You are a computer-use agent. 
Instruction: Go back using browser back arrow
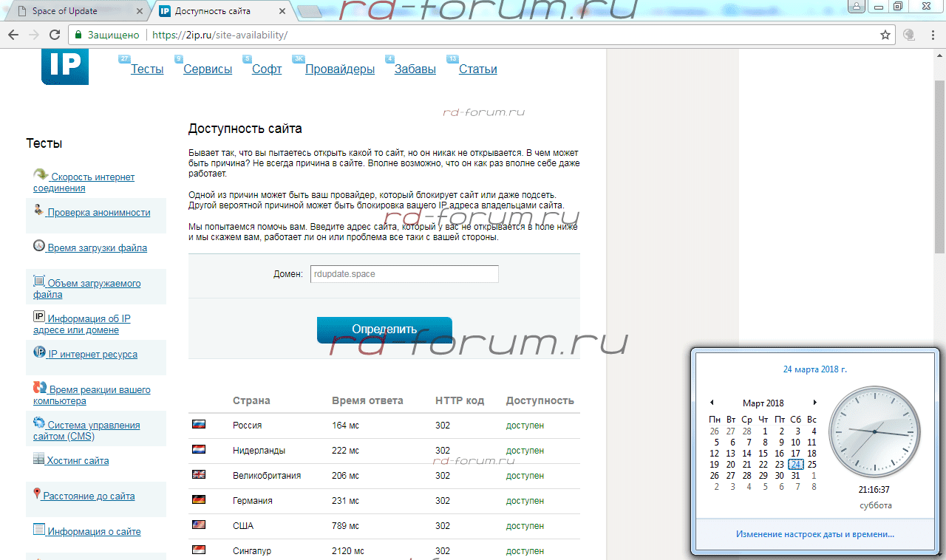[13, 35]
